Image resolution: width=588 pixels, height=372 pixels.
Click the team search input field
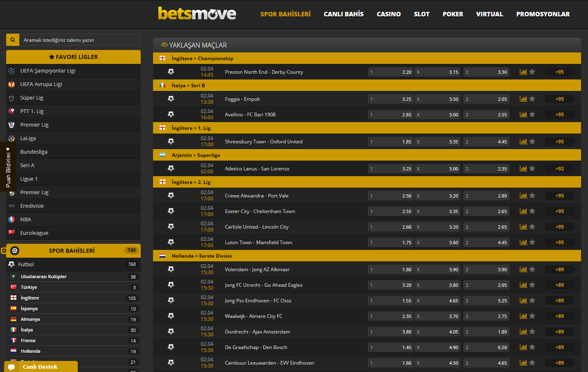coord(80,40)
